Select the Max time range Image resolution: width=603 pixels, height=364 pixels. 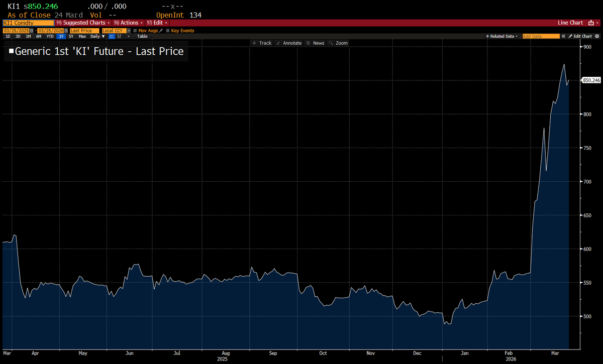click(82, 36)
